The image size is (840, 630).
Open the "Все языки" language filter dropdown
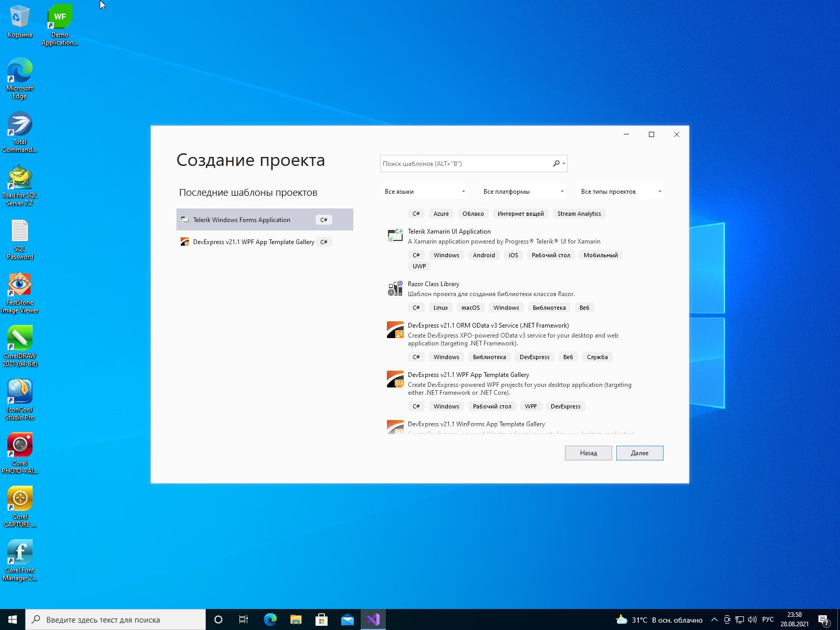click(x=424, y=192)
